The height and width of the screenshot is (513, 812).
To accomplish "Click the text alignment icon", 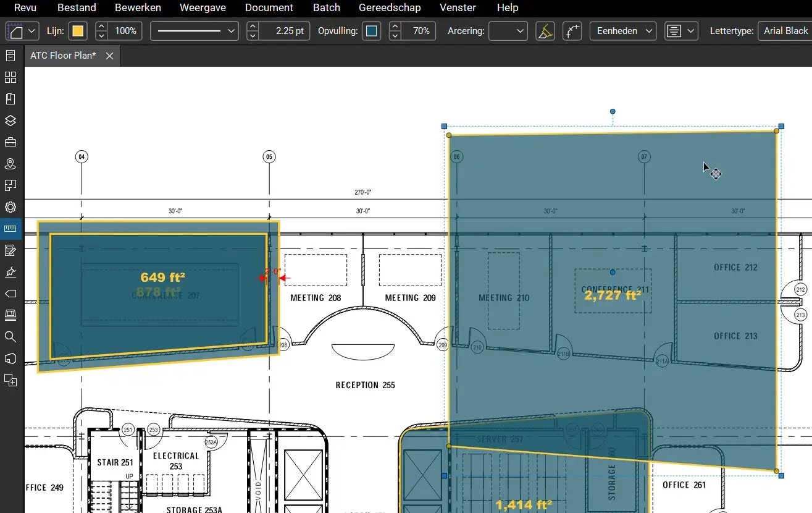I will pos(675,31).
